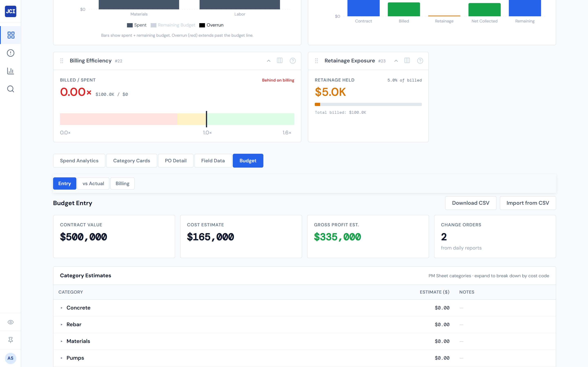Viewport: 588px width, 367px height.
Task: Open the bar chart analytics sidebar icon
Action: pos(11,71)
